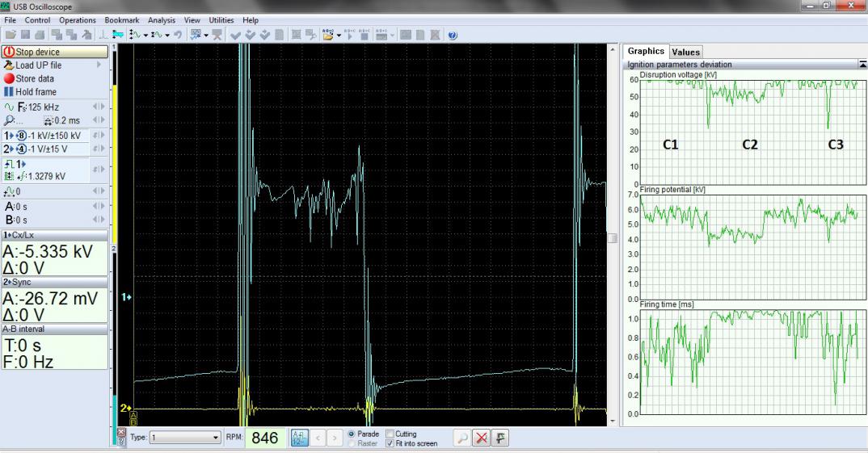The image size is (868, 453).
Task: Click the blue help question mark icon
Action: click(452, 36)
